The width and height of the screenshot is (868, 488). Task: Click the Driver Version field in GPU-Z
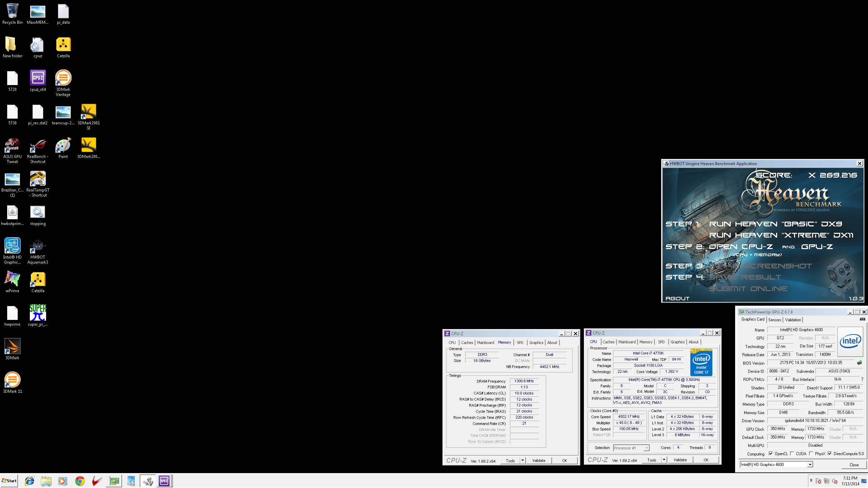(x=815, y=421)
